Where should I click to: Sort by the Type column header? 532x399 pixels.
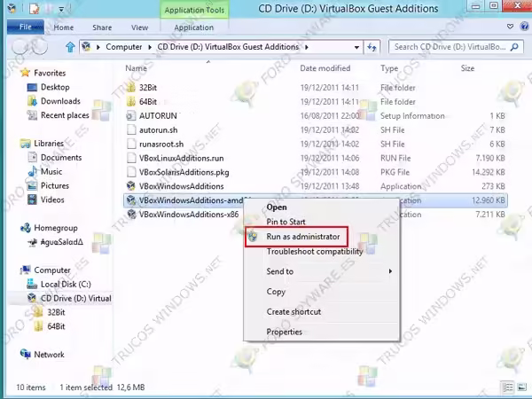(389, 68)
